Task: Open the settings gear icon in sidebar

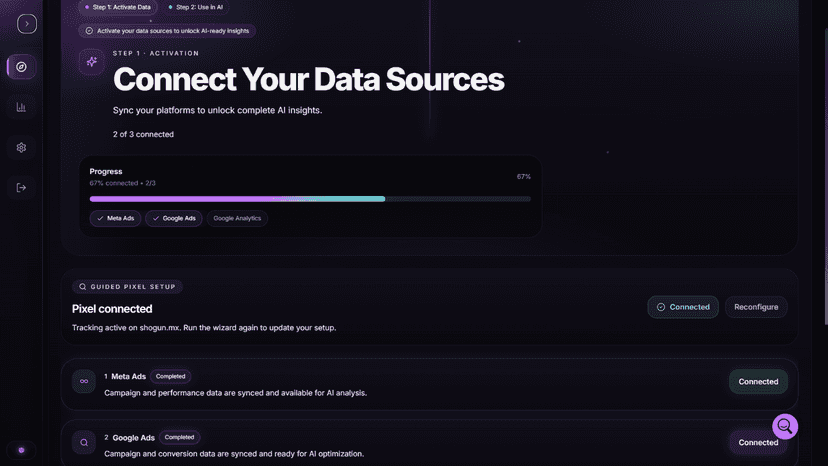Action: click(x=21, y=147)
